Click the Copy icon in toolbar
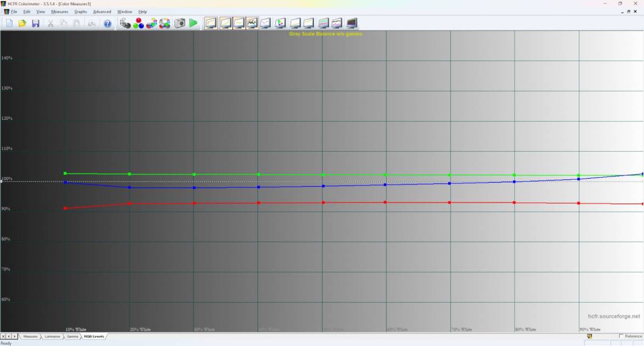The width and height of the screenshot is (644, 346). click(x=63, y=24)
